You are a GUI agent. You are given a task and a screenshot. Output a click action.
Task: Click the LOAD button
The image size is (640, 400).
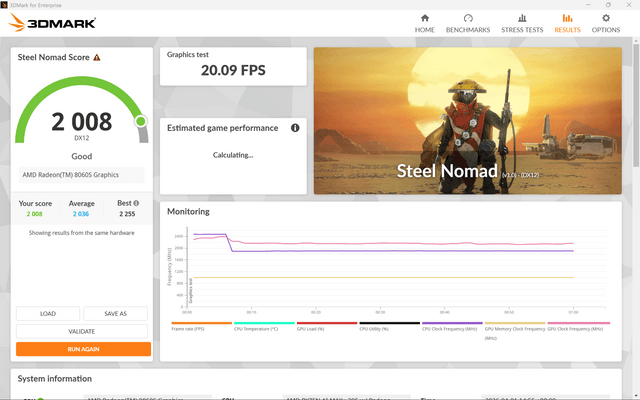48,313
